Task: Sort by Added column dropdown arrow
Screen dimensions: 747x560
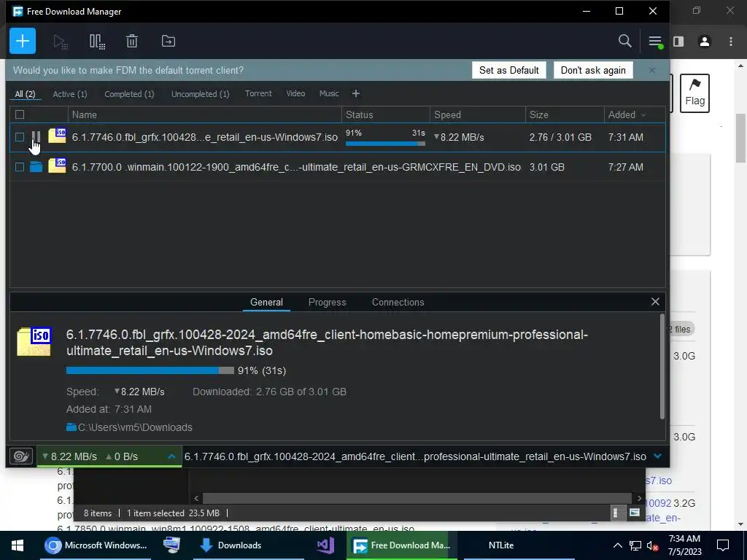Action: 643,115
